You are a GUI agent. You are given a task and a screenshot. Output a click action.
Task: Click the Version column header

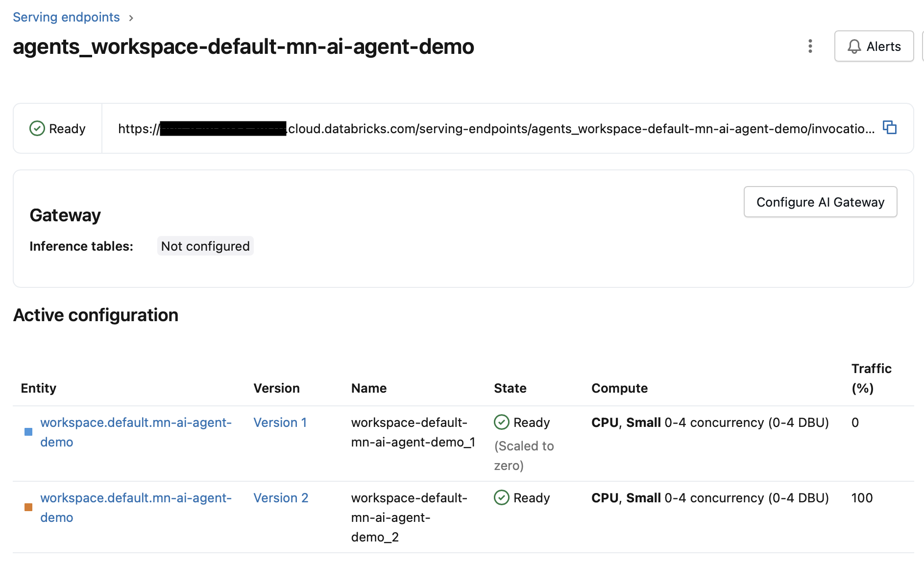276,388
